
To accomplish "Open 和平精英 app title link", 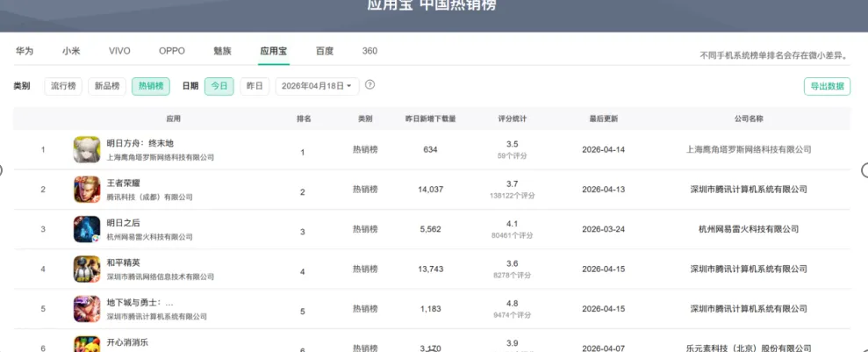I will (x=123, y=262).
